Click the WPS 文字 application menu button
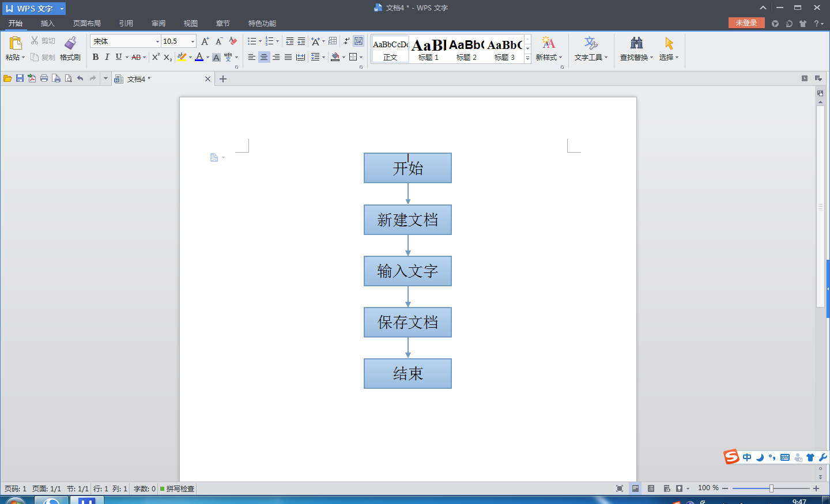Screen dimensions: 830x504 point(33,9)
